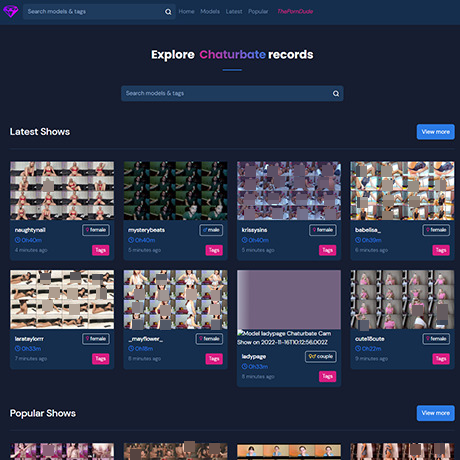This screenshot has height=460, width=460.
Task: Open Tags on ladypage card
Action: [327, 376]
